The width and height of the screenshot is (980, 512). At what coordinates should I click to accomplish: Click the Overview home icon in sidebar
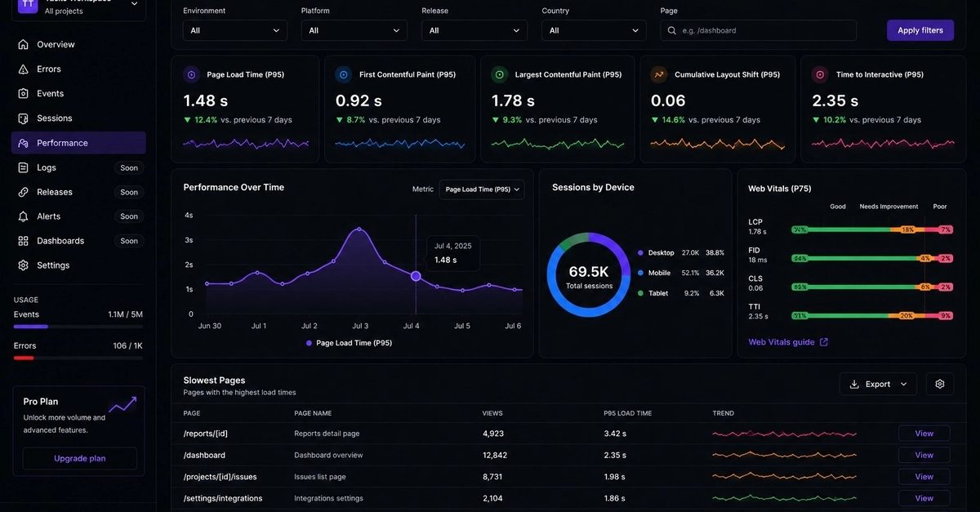pyautogui.click(x=23, y=45)
